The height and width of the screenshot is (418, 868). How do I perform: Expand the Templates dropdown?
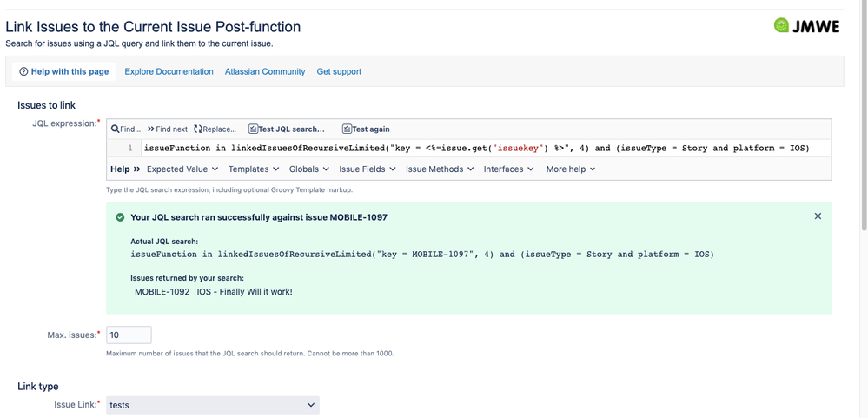(x=254, y=169)
